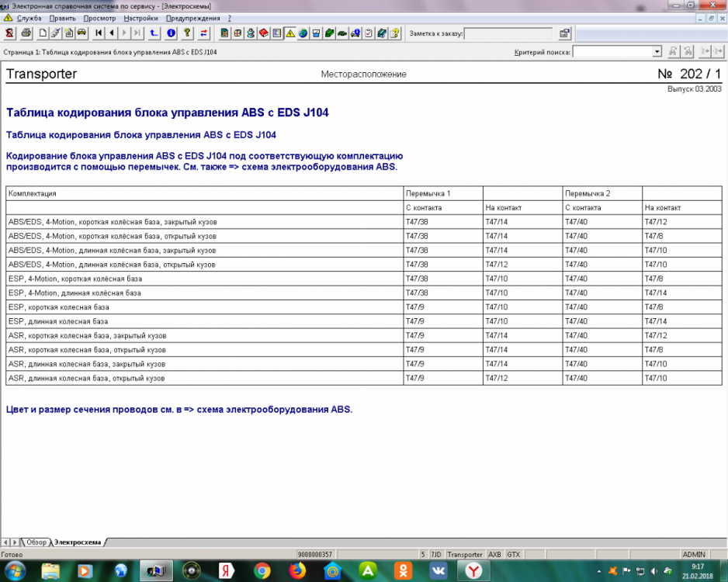
Task: Open the Настройки menu
Action: pyautogui.click(x=140, y=18)
